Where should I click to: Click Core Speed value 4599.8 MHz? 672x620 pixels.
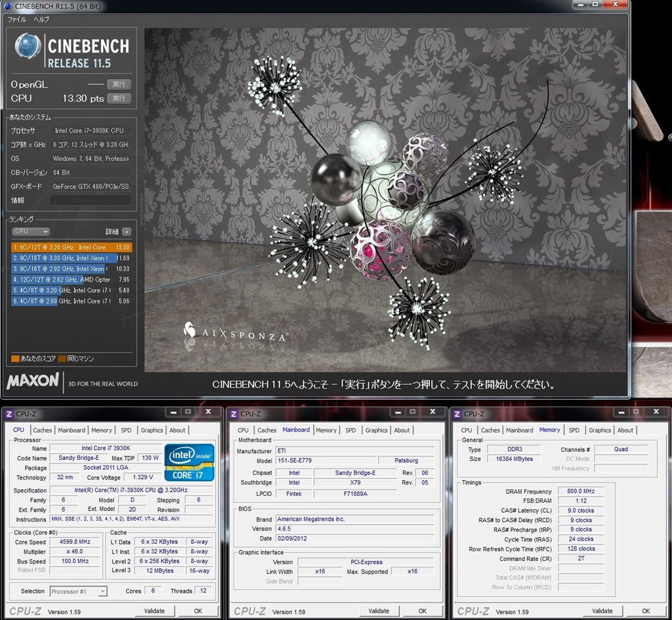(75, 542)
